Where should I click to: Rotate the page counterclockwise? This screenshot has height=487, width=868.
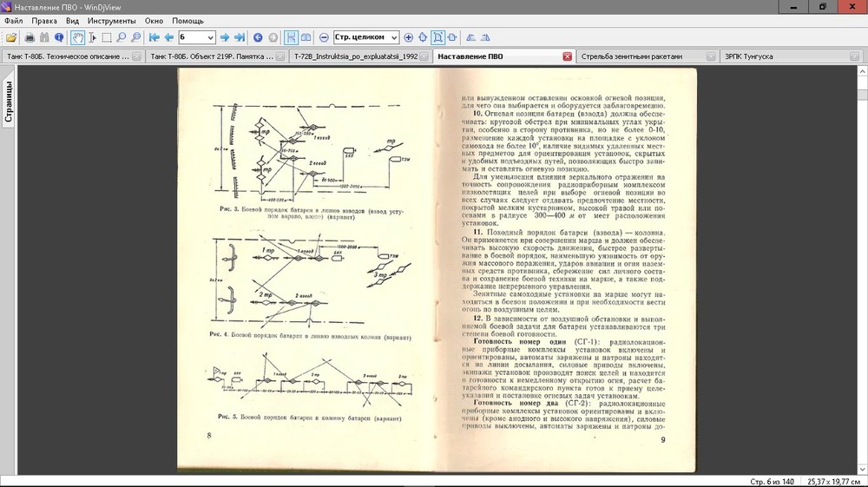(x=470, y=37)
